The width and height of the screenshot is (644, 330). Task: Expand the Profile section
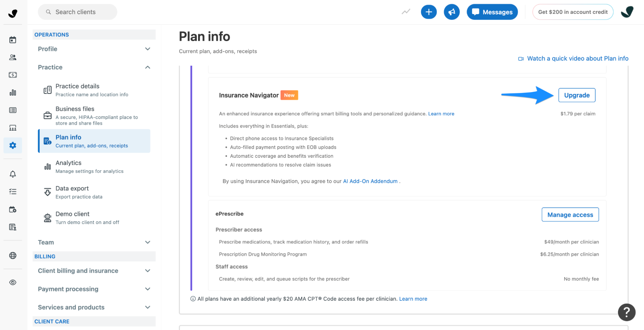click(x=94, y=49)
